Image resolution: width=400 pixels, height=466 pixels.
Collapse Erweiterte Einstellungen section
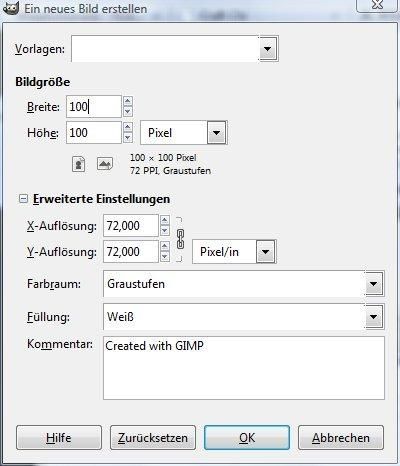pyautogui.click(x=23, y=199)
